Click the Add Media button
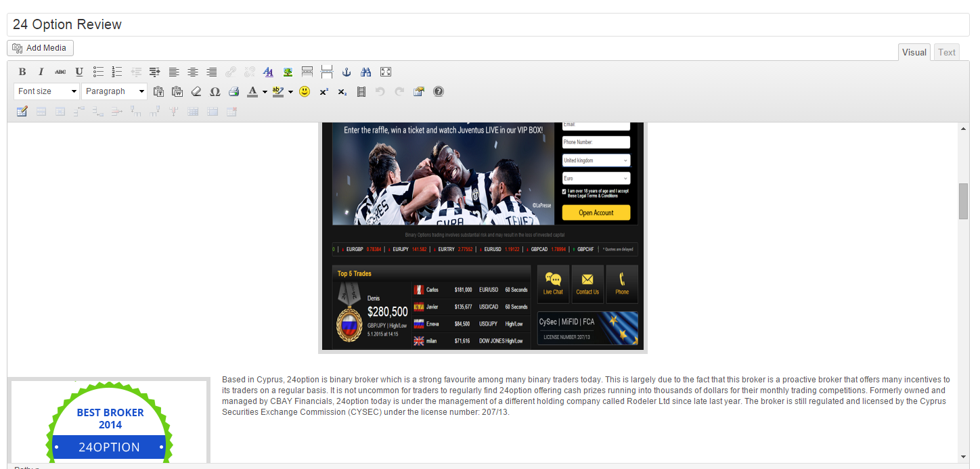The image size is (980, 469). [41, 48]
